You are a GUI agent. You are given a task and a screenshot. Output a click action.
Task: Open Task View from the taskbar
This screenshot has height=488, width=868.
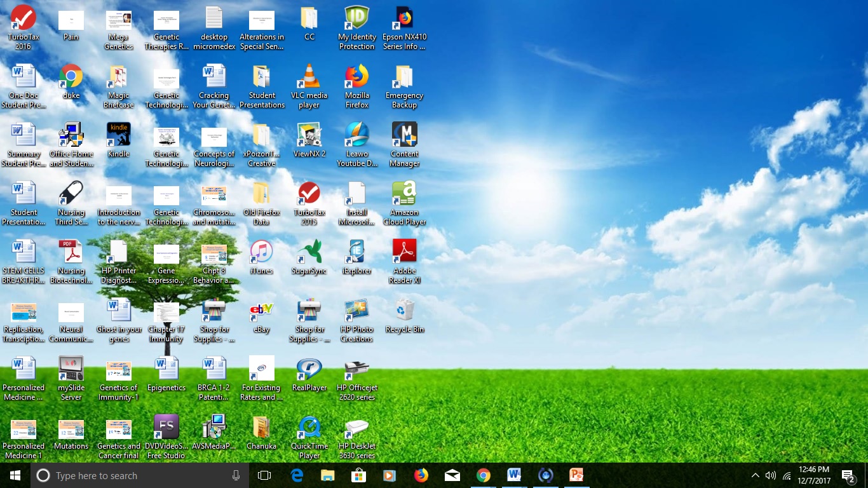click(x=264, y=475)
